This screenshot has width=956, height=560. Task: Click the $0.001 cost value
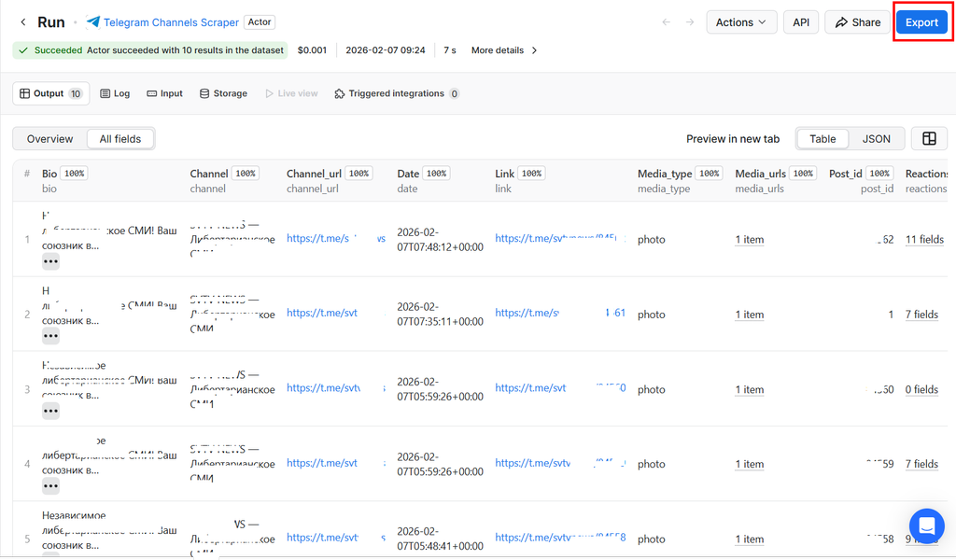(312, 50)
